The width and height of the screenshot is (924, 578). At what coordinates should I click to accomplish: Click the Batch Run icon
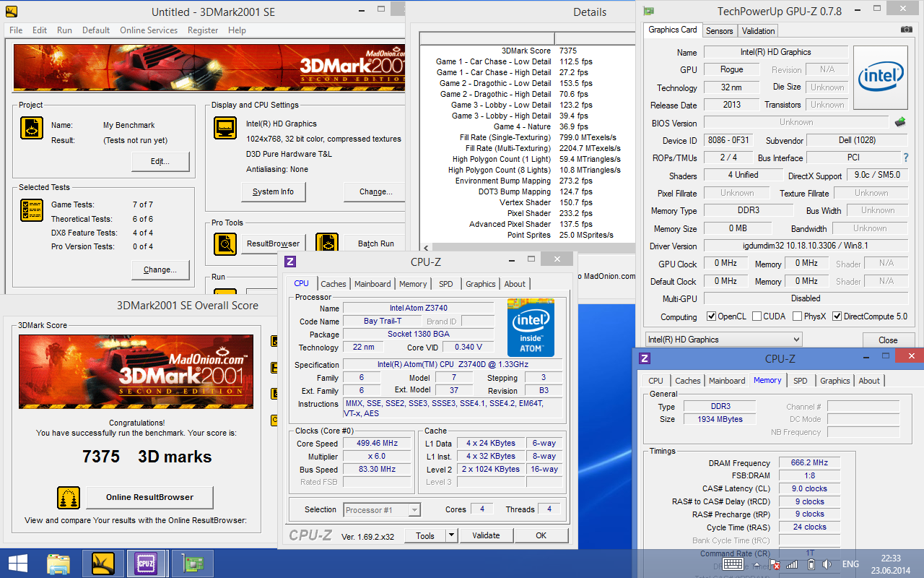point(326,243)
